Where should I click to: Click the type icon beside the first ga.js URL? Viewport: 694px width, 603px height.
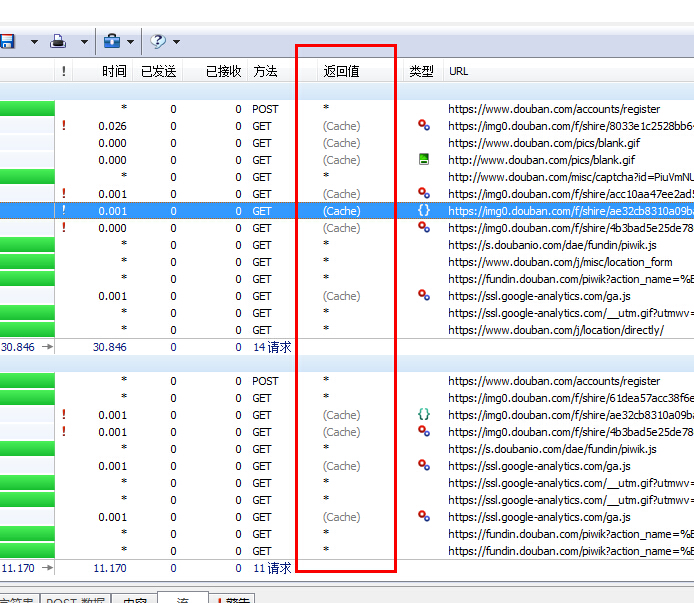click(424, 296)
